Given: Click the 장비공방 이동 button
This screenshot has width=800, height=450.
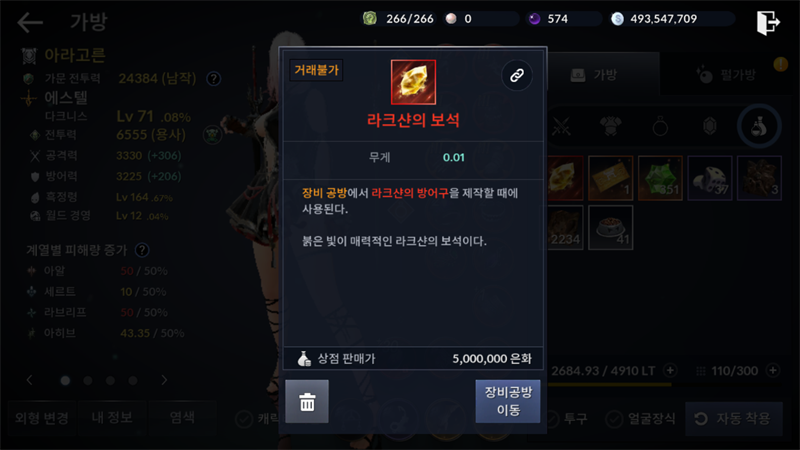Looking at the screenshot, I should coord(508,401).
